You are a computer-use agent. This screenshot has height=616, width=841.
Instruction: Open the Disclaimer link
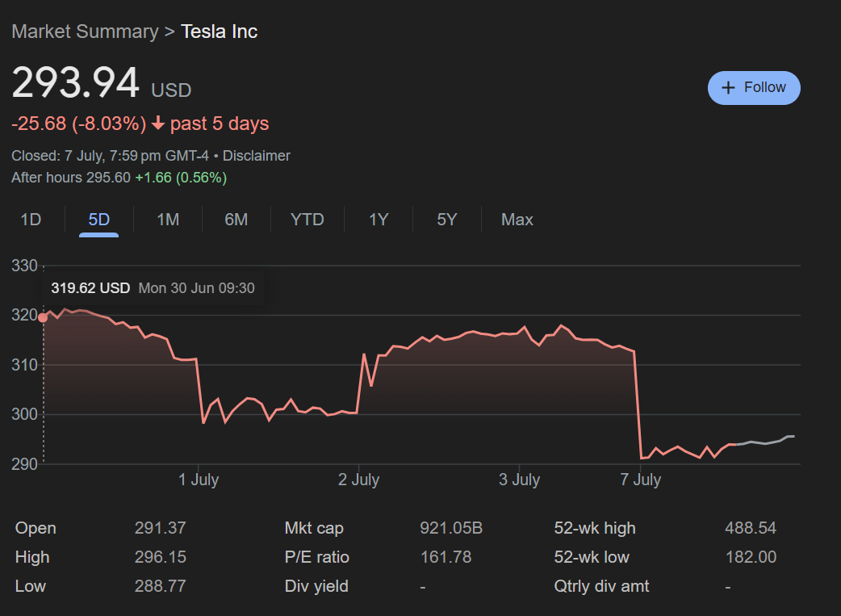tap(257, 156)
